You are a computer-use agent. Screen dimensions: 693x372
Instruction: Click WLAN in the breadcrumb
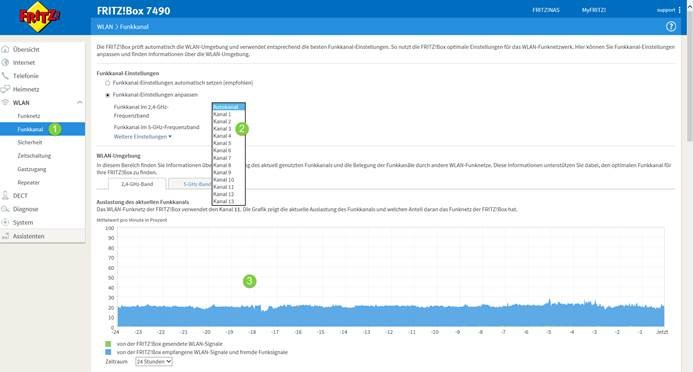(x=105, y=27)
